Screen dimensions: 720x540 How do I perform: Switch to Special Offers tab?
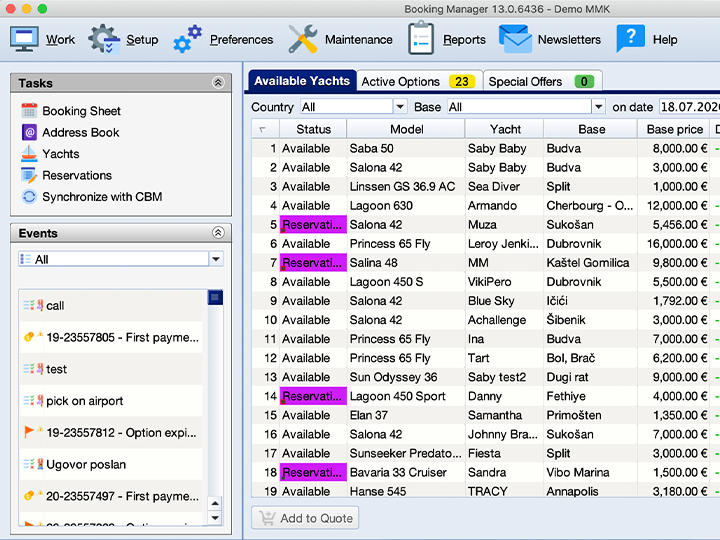click(542, 81)
